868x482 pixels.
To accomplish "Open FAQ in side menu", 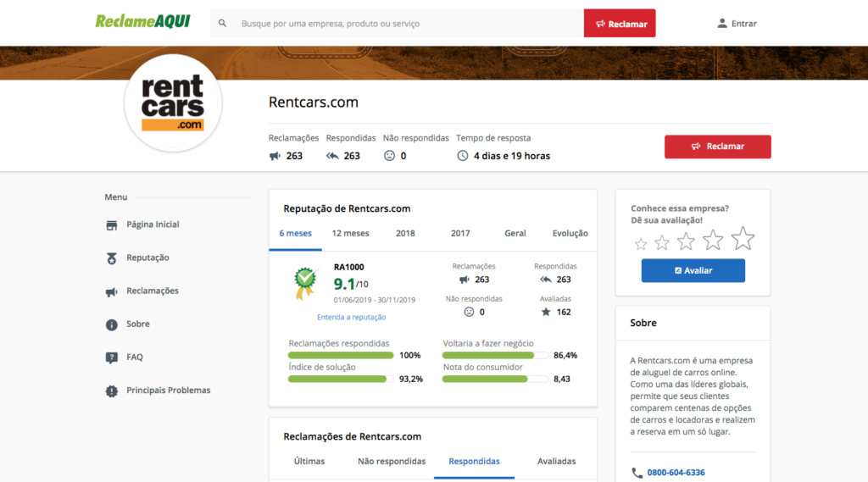I will point(135,357).
